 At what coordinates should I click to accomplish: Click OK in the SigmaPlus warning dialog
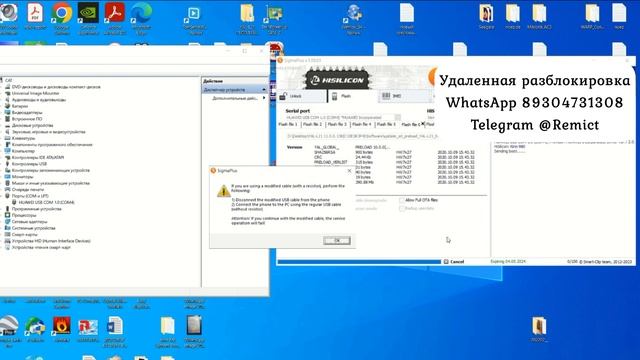click(x=337, y=240)
